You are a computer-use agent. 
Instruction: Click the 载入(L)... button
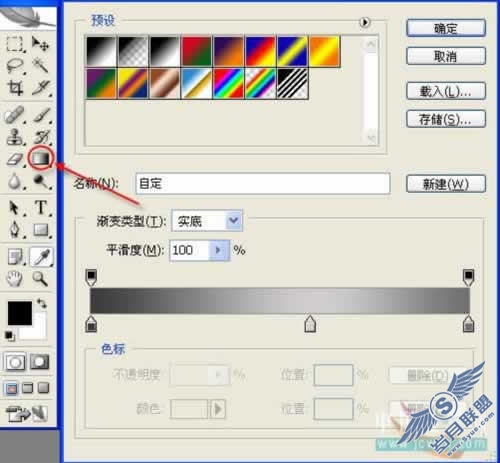[446, 91]
